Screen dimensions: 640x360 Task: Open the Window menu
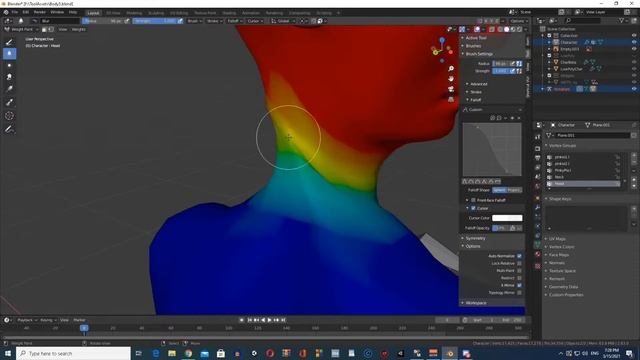57,12
